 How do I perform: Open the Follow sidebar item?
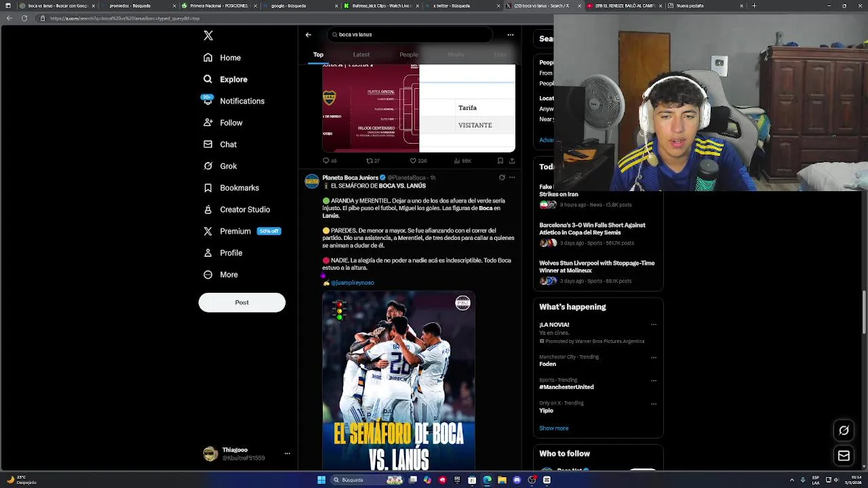(x=223, y=123)
